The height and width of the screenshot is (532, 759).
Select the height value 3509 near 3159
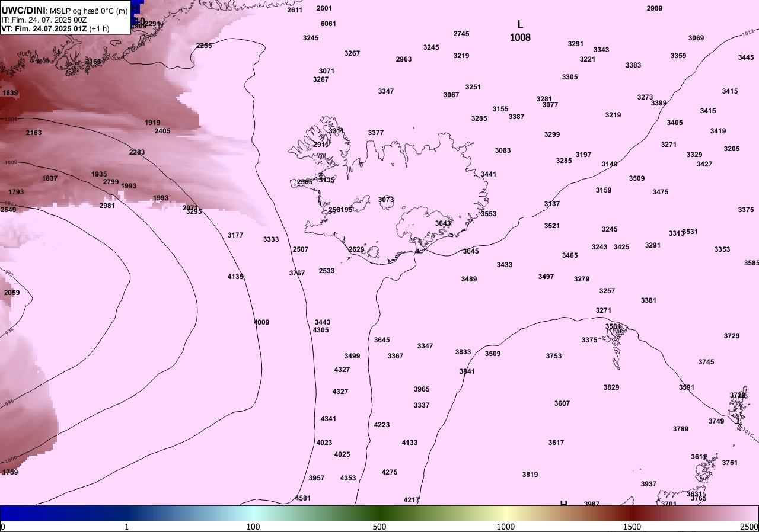point(637,178)
